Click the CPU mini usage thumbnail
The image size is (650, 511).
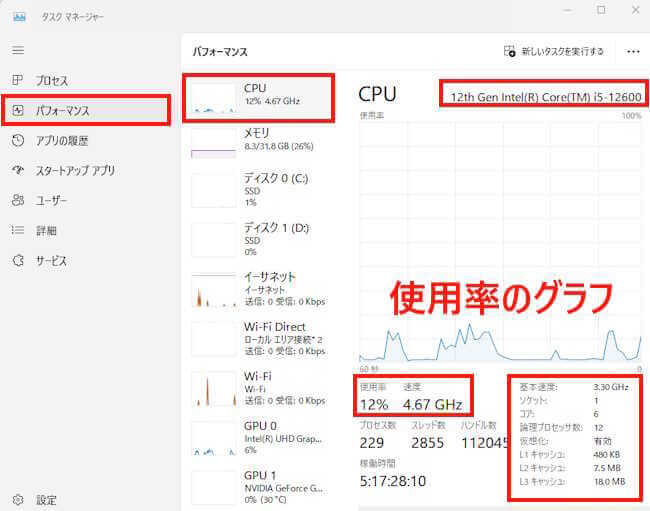tap(213, 98)
